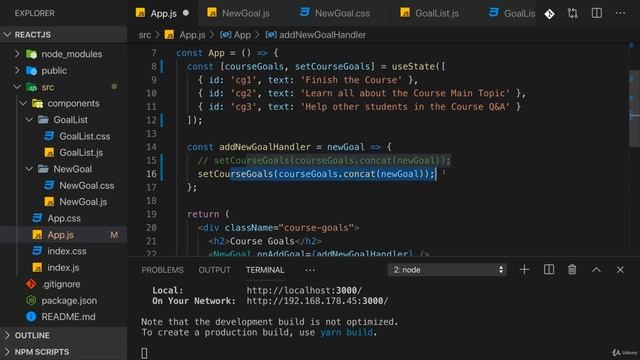This screenshot has width=640, height=360.
Task: Open panel overflow ellipsis next to TERMINAL
Action: (310, 270)
